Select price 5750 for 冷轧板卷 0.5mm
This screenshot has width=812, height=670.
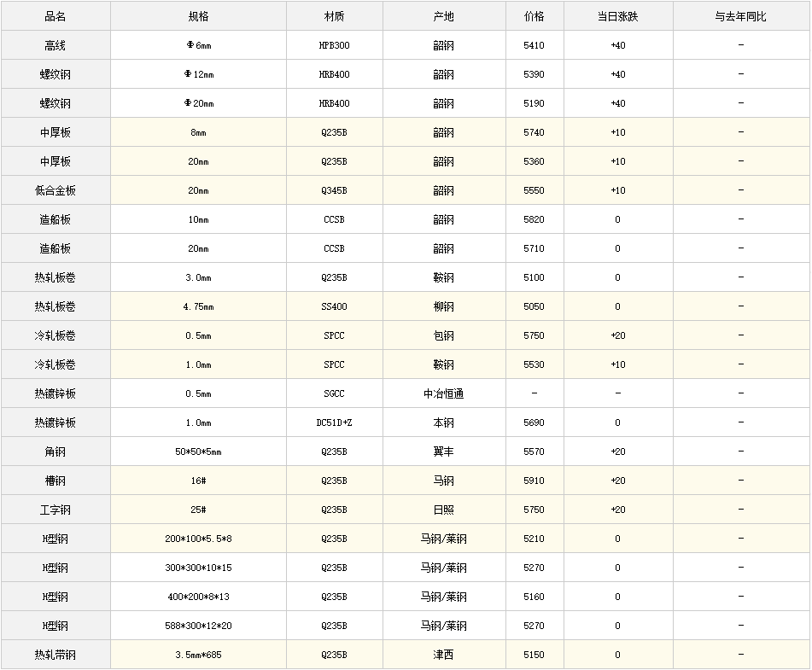click(535, 335)
